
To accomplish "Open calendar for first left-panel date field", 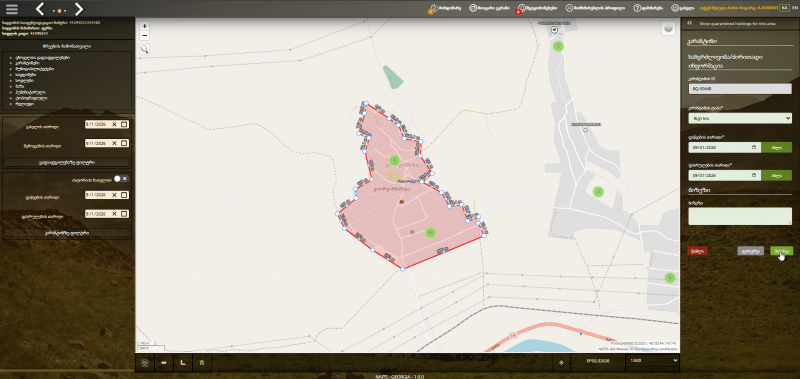I will tap(124, 124).
